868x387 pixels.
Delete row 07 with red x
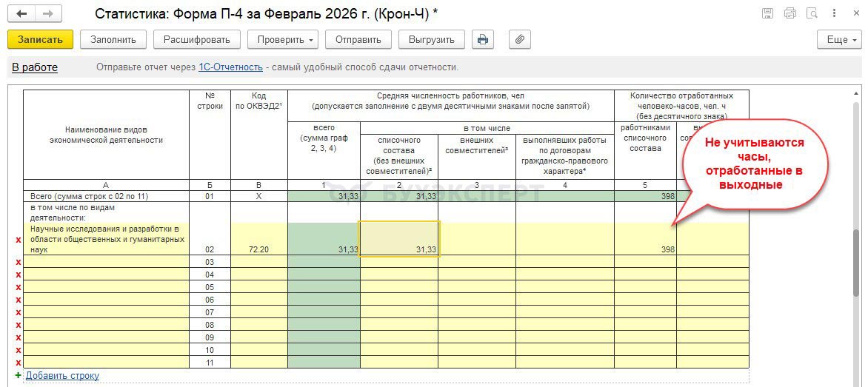pos(19,312)
